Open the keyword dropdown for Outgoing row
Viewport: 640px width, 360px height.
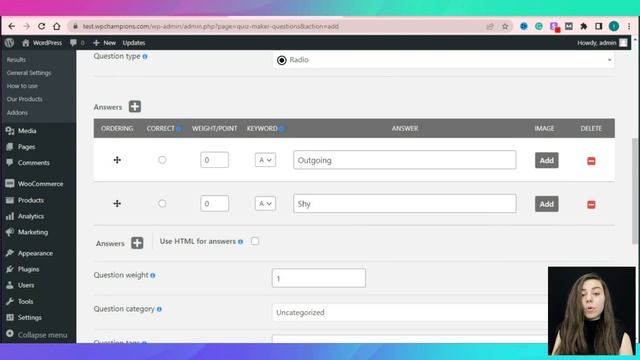265,160
